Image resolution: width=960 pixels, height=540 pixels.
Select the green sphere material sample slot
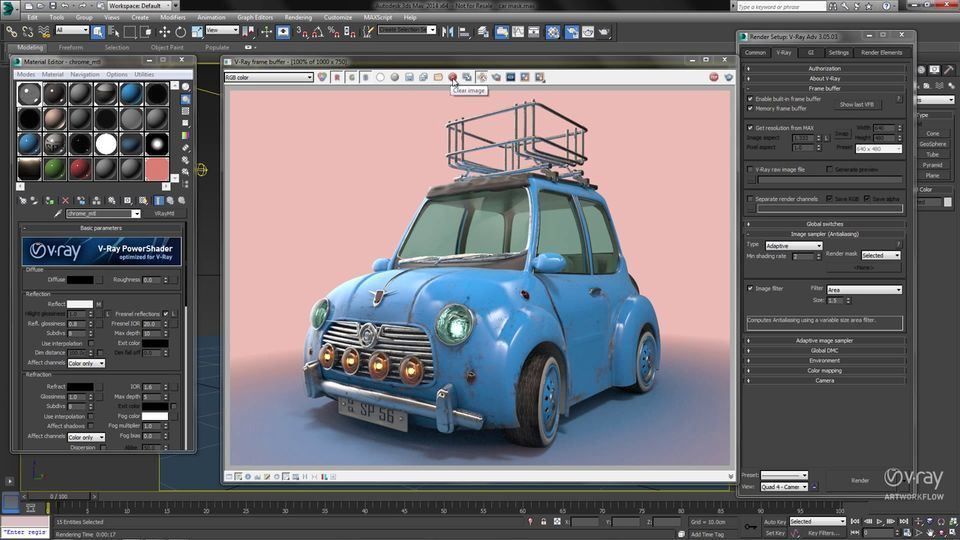55,167
